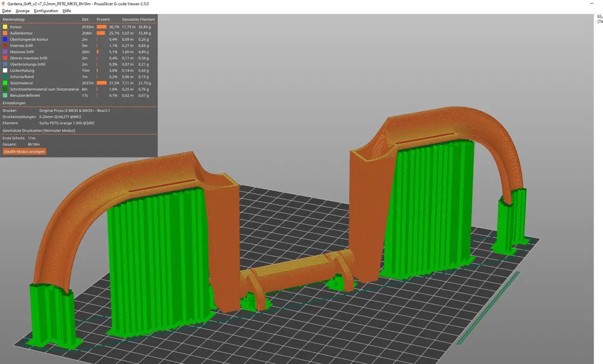Click the Merkmalstyp column header
The image size is (603, 364).
(x=14, y=19)
